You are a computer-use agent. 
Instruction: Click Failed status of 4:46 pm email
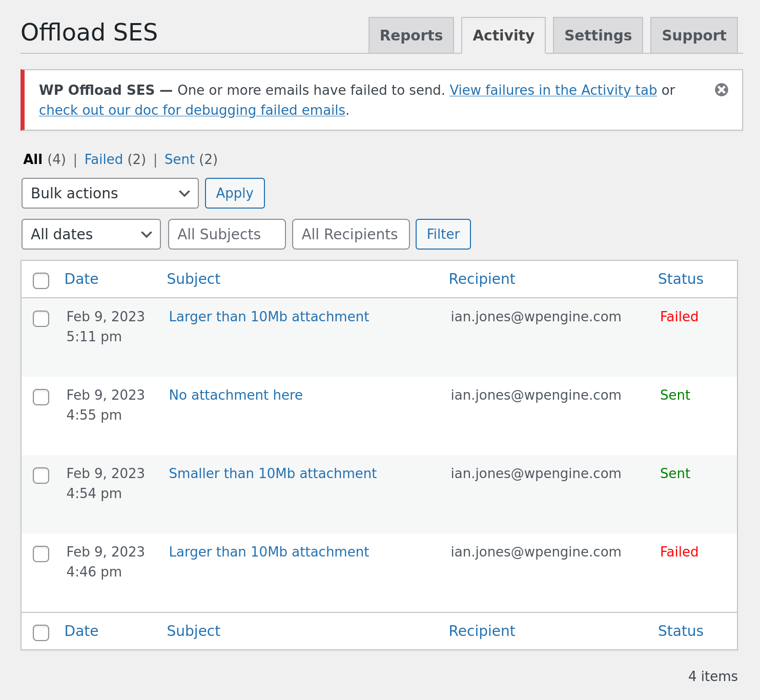(x=679, y=552)
